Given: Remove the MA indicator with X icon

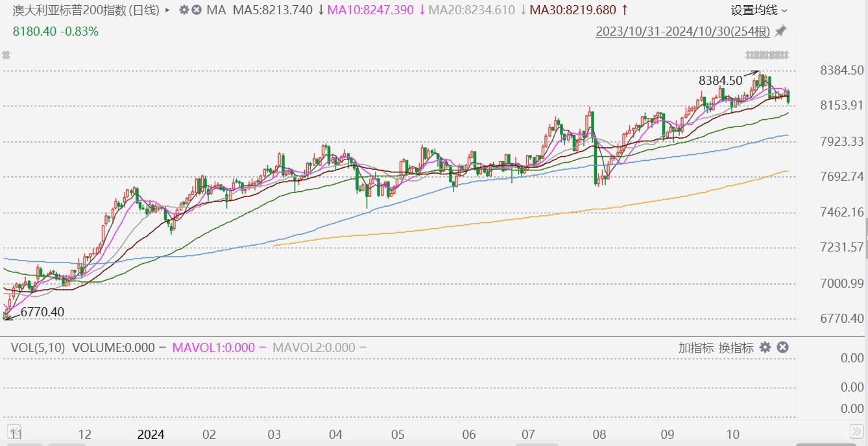Looking at the screenshot, I should (x=197, y=10).
